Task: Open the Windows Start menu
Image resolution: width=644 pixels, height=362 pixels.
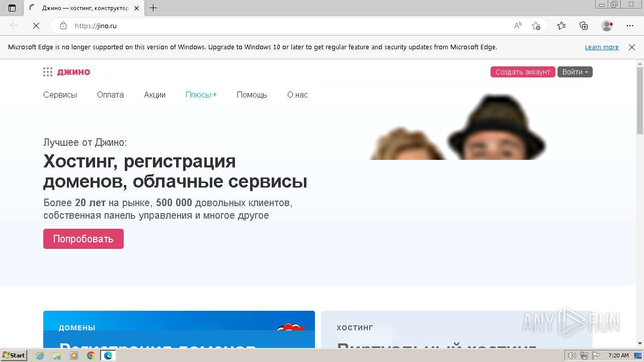Action: [14, 355]
